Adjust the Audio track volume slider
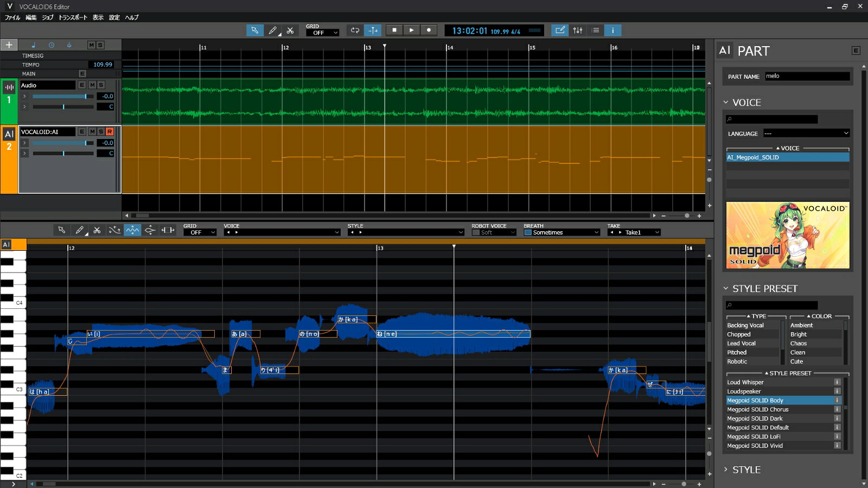868x488 pixels. 85,97
